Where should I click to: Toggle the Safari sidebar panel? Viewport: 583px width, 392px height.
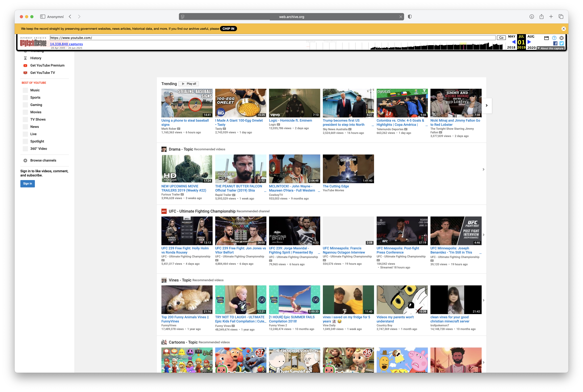43,17
